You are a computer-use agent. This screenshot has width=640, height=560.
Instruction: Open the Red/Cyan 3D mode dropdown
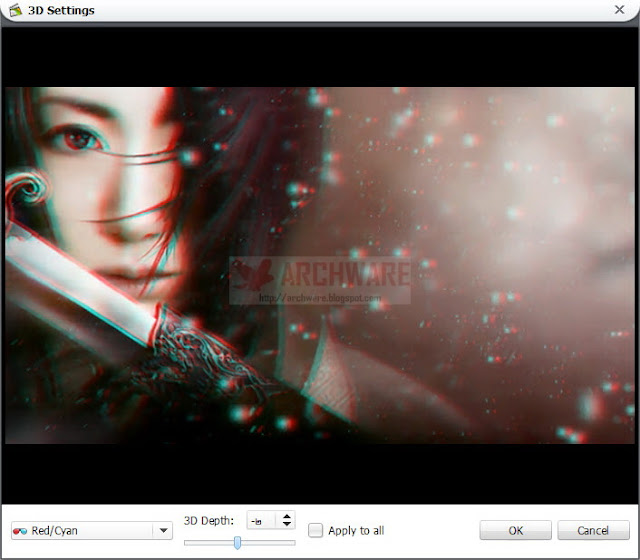point(92,531)
